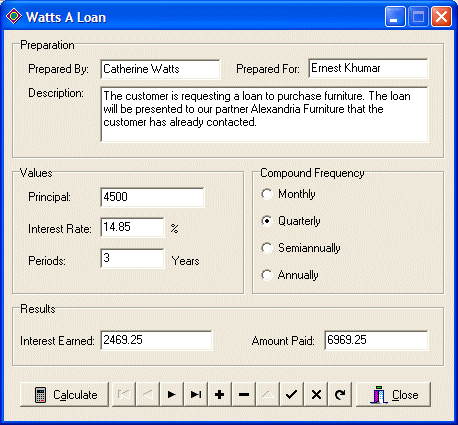
Task: Cancel edit with X navigator icon
Action: coord(316,395)
